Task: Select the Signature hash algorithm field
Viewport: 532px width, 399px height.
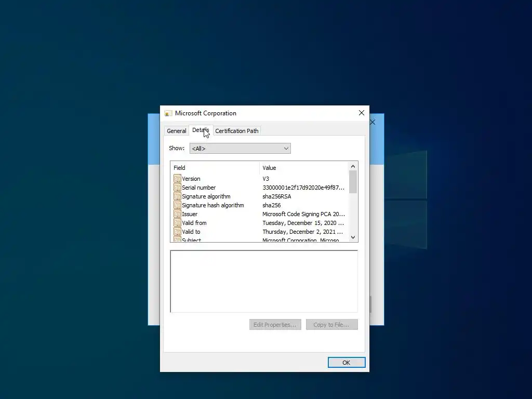Action: coord(260,205)
